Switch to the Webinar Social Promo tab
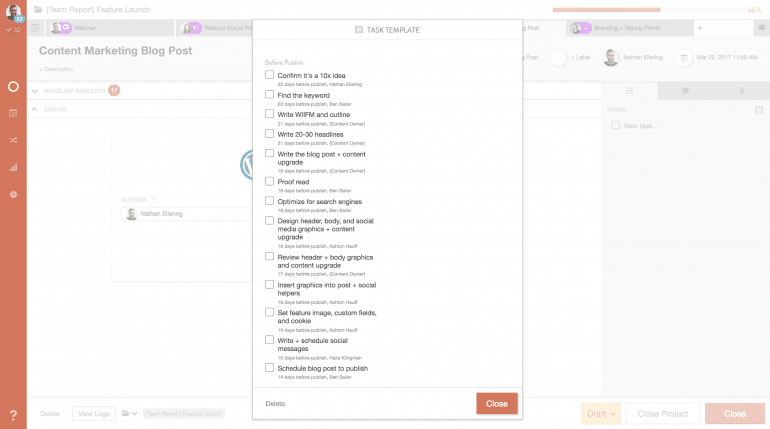Image resolution: width=770 pixels, height=429 pixels. click(x=215, y=28)
